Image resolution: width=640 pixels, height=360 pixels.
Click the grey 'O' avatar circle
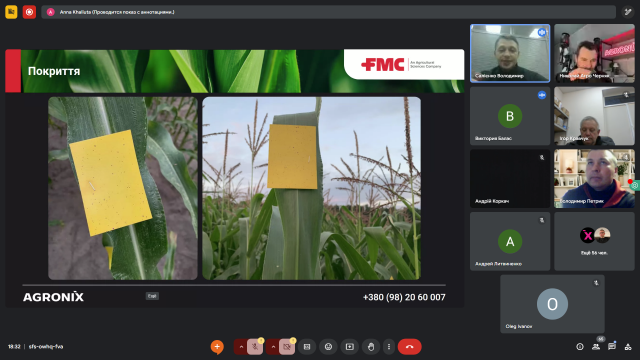pos(552,304)
